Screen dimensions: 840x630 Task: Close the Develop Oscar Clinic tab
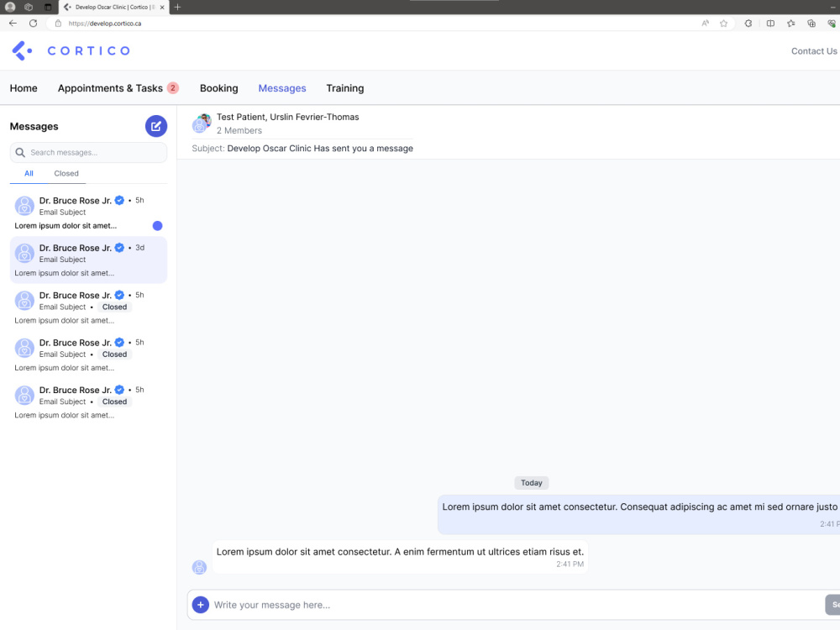tap(162, 7)
